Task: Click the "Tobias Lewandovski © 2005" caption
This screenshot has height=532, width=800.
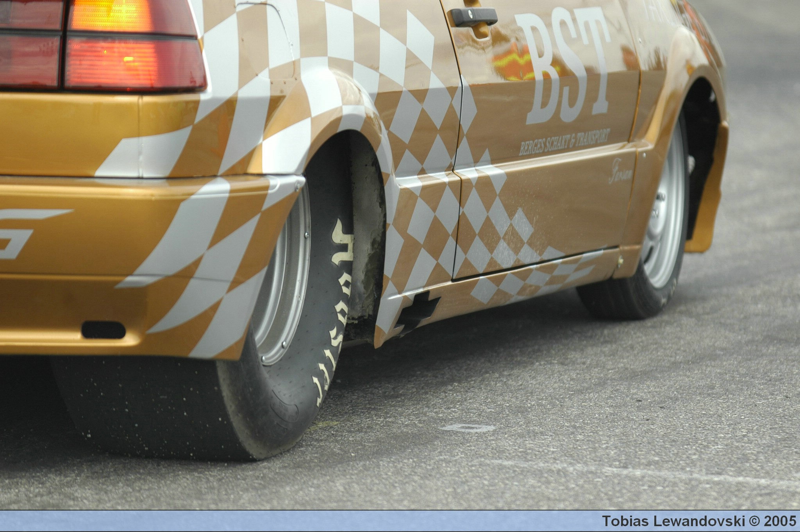Action: (x=699, y=521)
